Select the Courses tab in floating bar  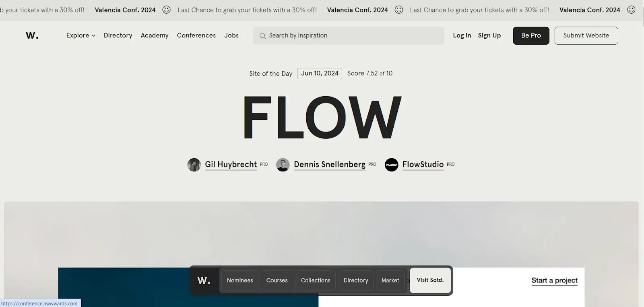pos(277,280)
